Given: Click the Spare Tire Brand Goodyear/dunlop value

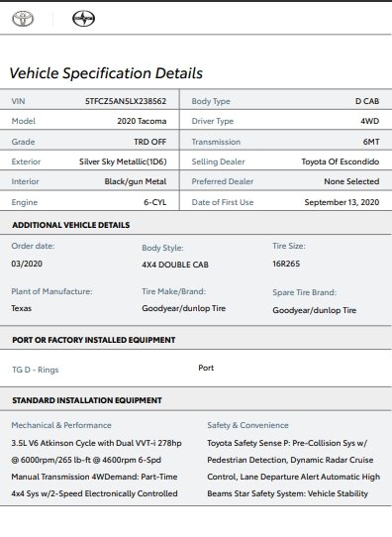Looking at the screenshot, I should click(x=315, y=310).
